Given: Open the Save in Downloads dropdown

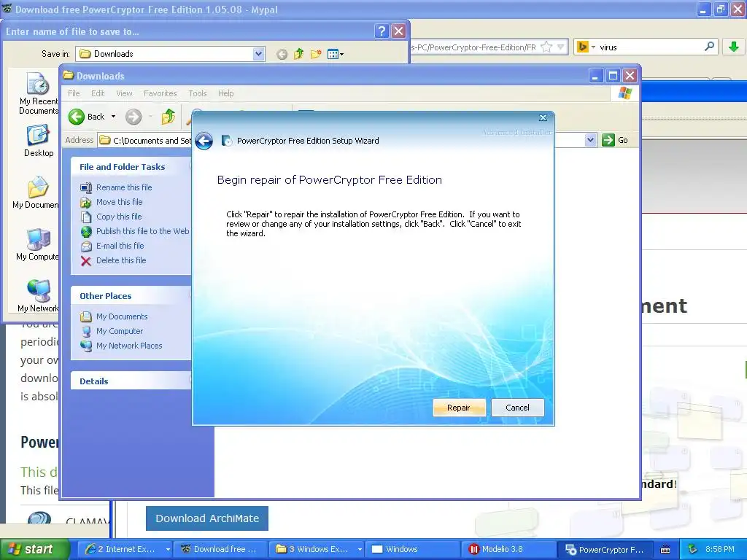Looking at the screenshot, I should 259,54.
